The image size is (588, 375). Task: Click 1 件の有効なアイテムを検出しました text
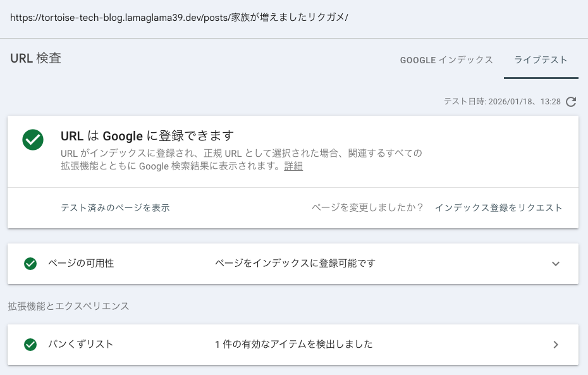[x=293, y=344]
